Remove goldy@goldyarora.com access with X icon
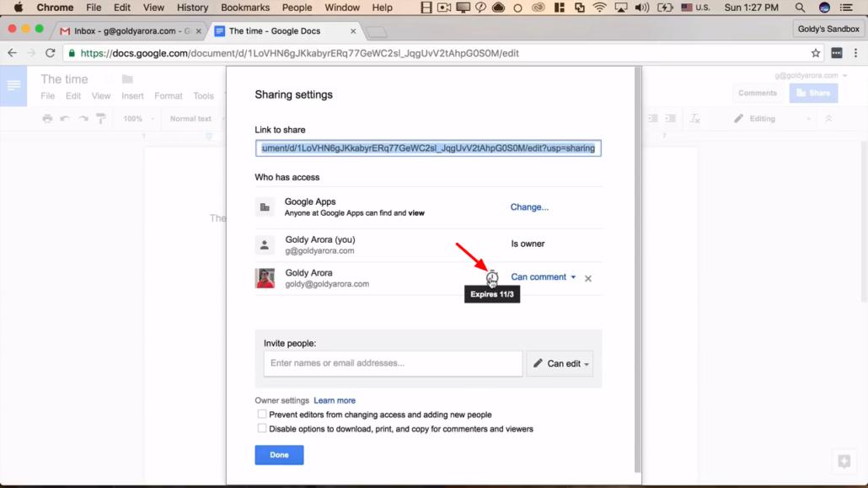868x488 pixels. tap(588, 278)
